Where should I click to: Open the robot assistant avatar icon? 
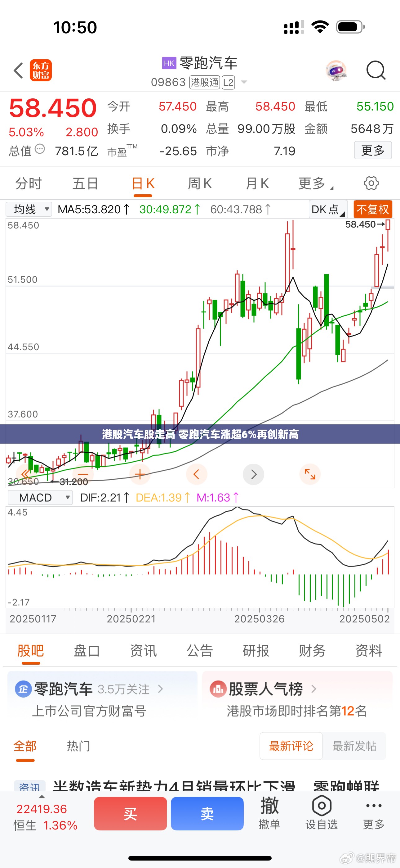click(336, 71)
